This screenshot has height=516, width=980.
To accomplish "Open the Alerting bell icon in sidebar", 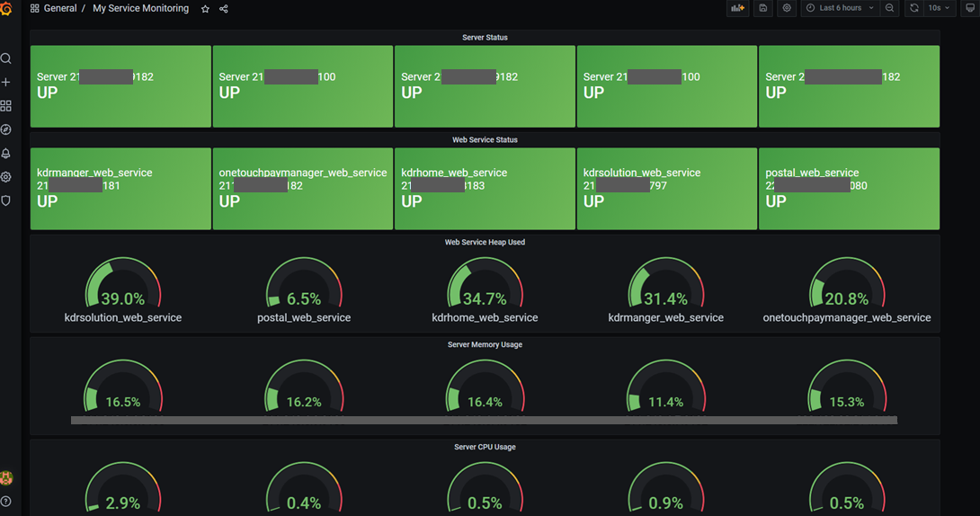I will [x=6, y=154].
